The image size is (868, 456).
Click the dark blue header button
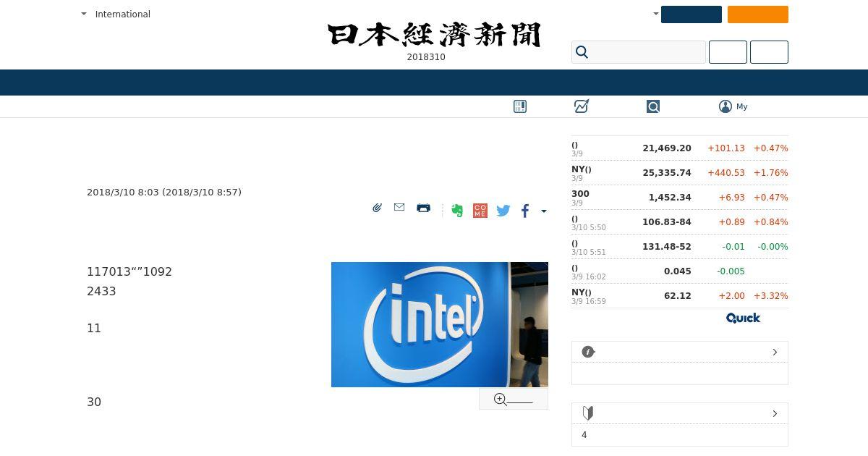pyautogui.click(x=692, y=14)
